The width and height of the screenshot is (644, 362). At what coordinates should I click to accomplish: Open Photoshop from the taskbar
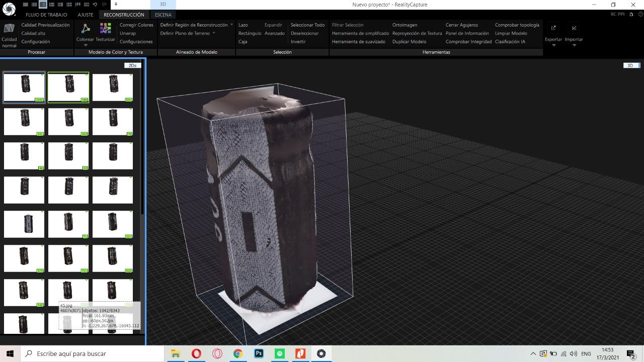(x=259, y=353)
